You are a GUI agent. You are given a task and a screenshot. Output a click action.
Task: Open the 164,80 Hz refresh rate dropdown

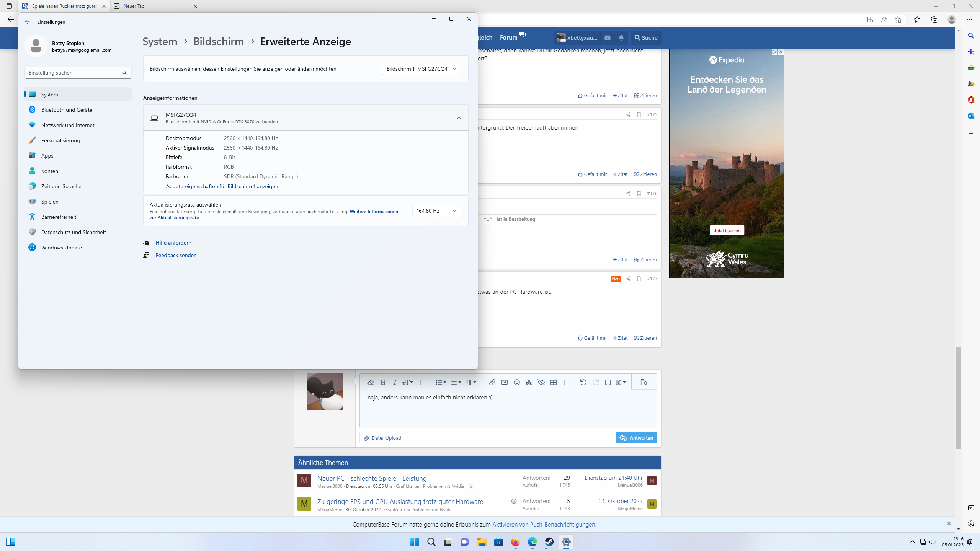point(436,211)
